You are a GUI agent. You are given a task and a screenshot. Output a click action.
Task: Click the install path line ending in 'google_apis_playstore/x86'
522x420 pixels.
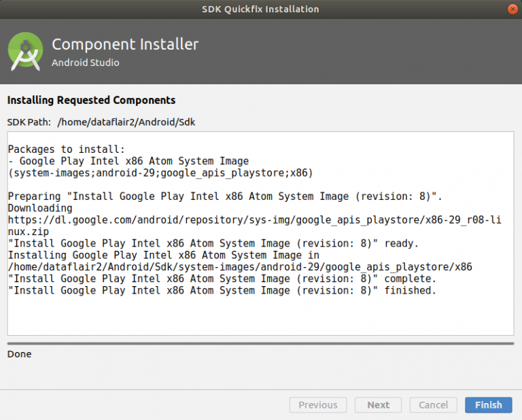(240, 267)
